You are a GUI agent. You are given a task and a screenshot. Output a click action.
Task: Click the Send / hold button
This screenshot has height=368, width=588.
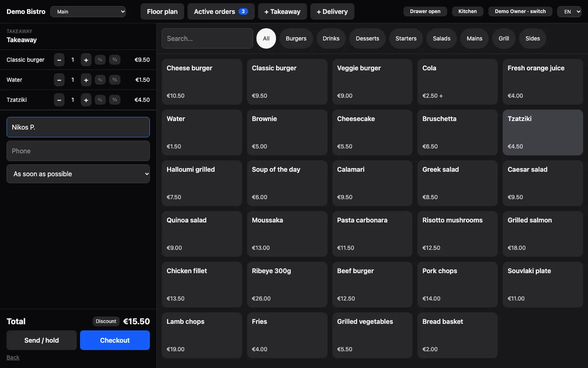pyautogui.click(x=42, y=340)
